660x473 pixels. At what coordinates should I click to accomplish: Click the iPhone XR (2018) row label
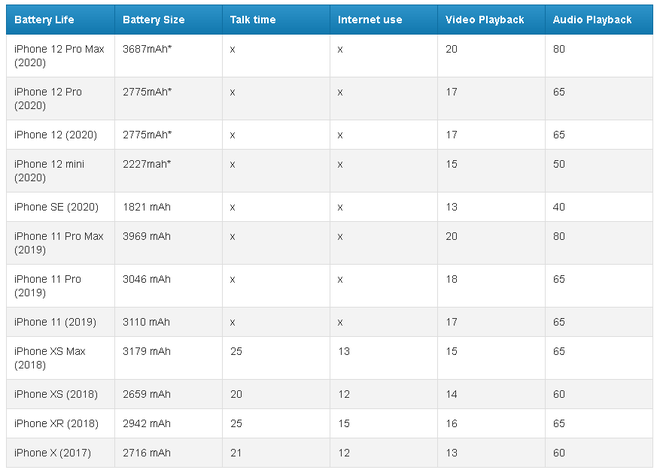(x=56, y=424)
